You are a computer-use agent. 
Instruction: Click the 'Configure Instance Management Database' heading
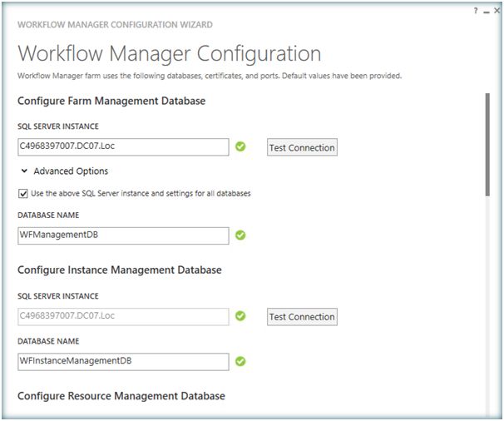119,270
